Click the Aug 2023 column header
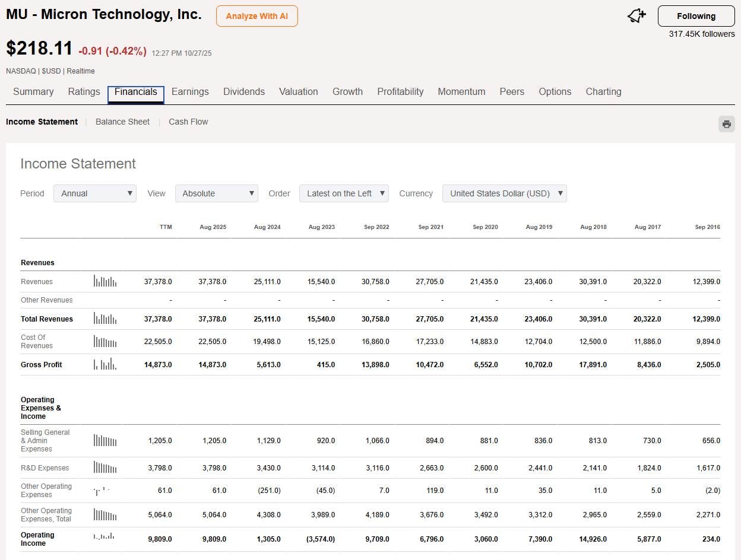741x560 pixels. (322, 227)
